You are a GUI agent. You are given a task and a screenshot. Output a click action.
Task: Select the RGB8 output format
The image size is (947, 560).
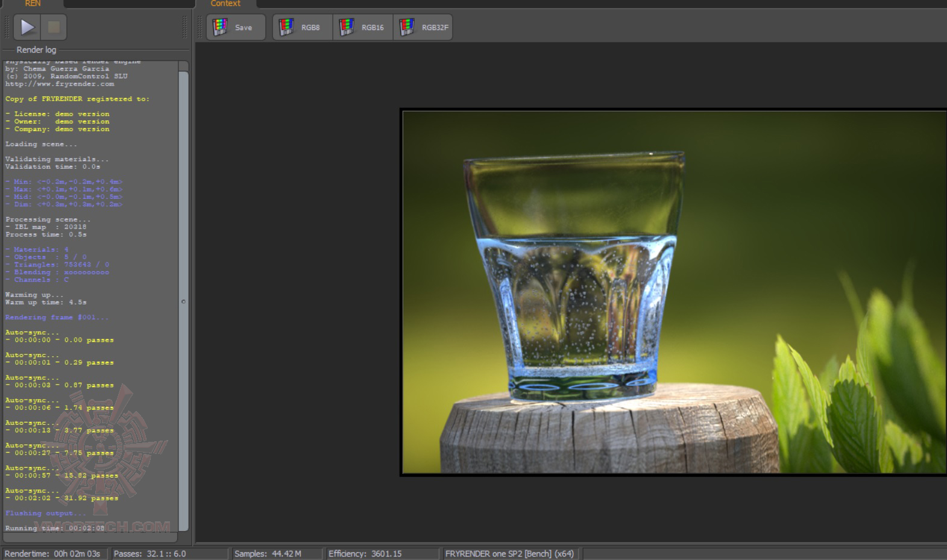(x=302, y=27)
